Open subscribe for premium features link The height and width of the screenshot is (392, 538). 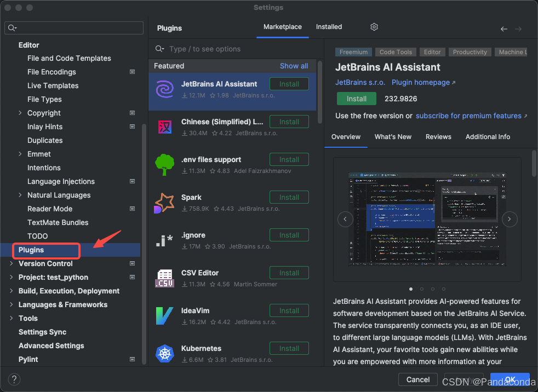tap(471, 116)
